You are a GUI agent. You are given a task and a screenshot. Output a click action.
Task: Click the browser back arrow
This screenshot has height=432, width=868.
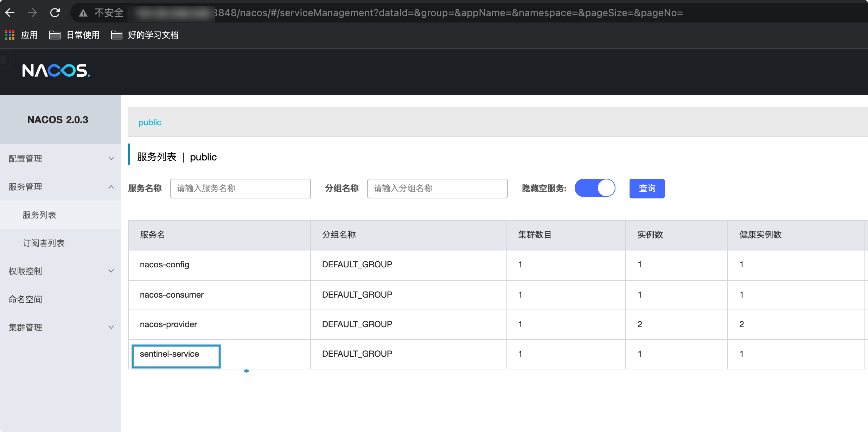[x=10, y=13]
